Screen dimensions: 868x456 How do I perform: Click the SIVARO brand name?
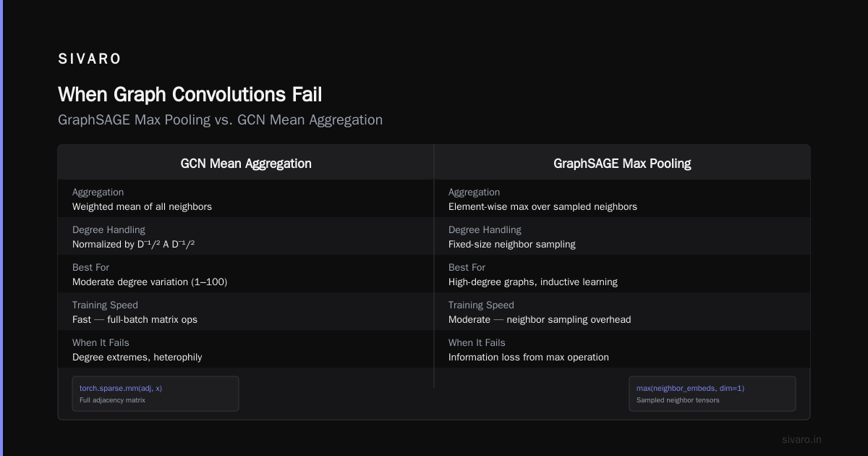point(90,59)
